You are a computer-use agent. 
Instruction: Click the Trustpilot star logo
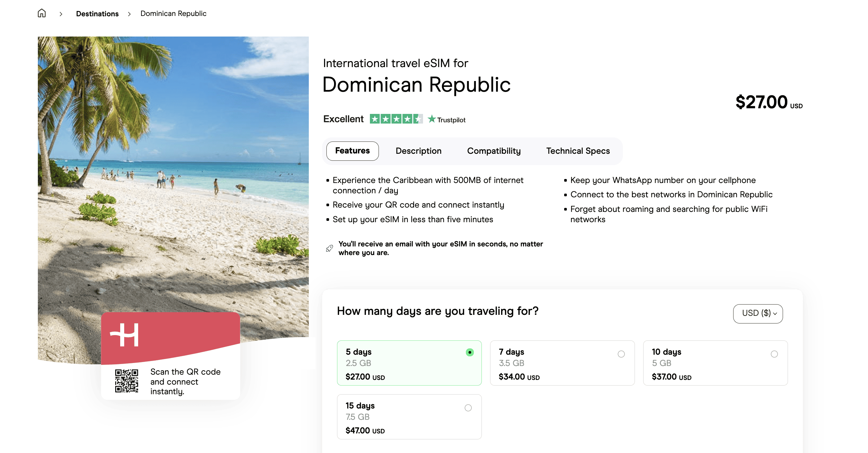click(432, 119)
